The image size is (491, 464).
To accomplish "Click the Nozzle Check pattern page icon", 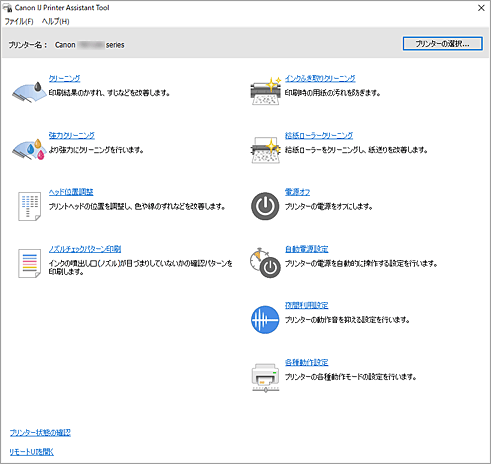I will click(30, 263).
